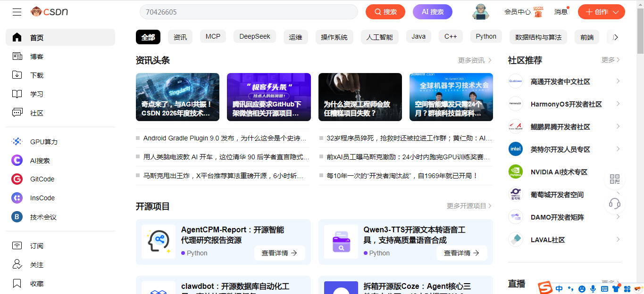
Task: Switch to the 人工智能 tab
Action: pyautogui.click(x=380, y=37)
